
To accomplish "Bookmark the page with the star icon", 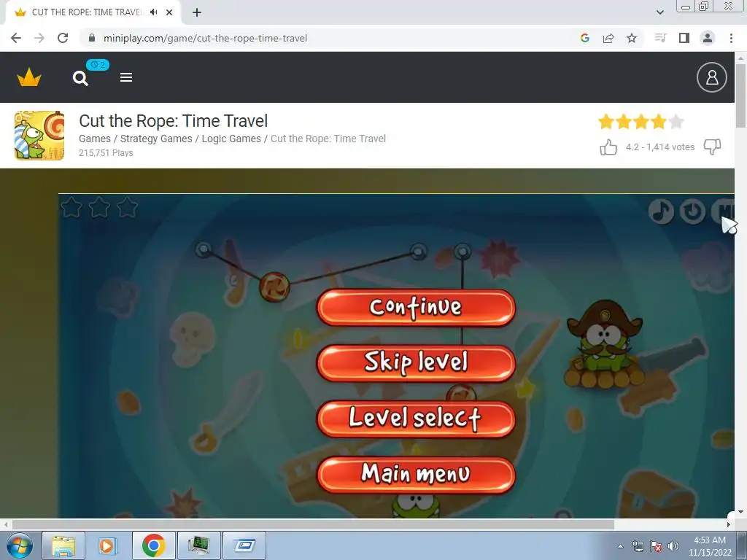I will (x=632, y=38).
